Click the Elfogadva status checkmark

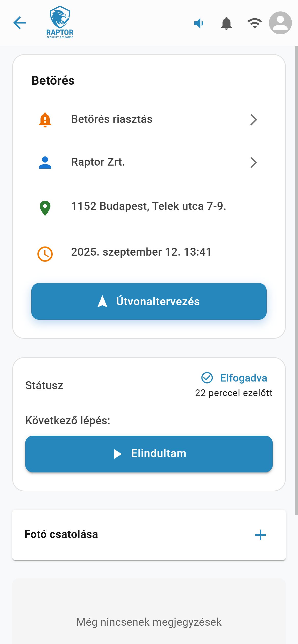(207, 378)
